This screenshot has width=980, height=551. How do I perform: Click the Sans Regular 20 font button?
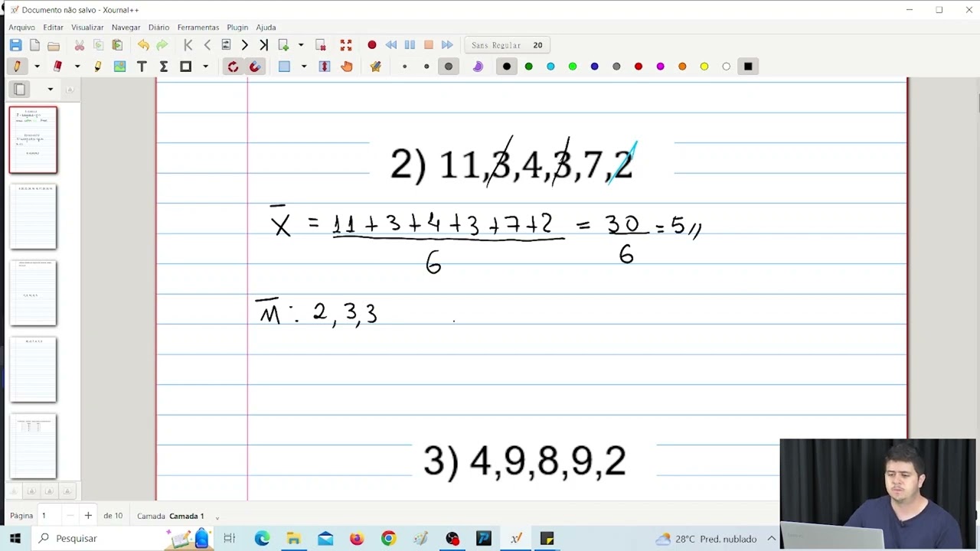(x=507, y=45)
